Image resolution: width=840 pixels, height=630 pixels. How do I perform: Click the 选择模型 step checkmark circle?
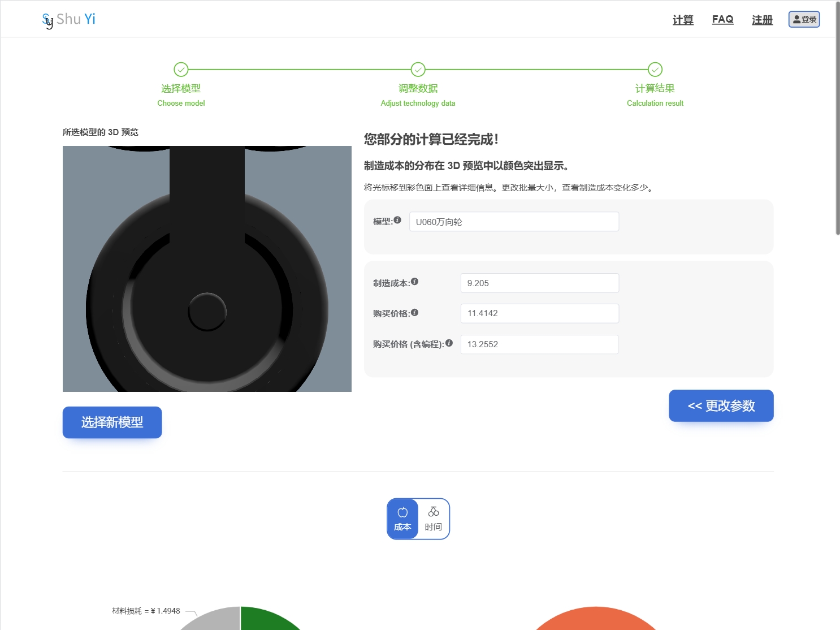pos(181,70)
